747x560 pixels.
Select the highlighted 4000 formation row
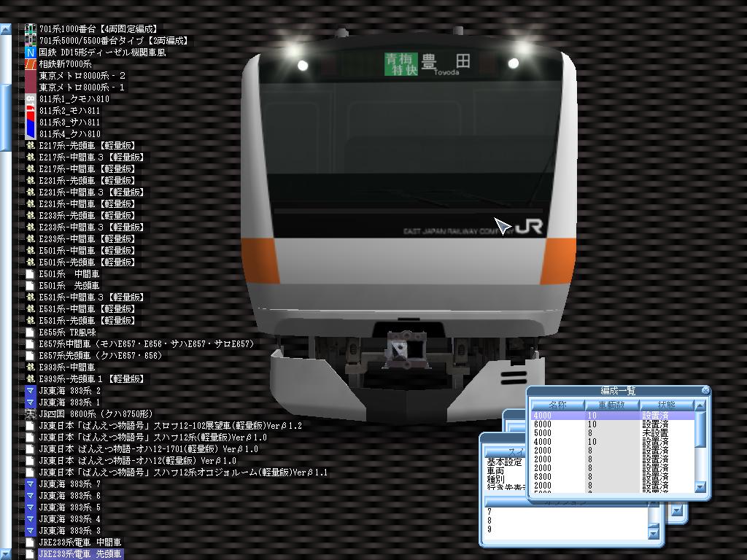coord(613,415)
